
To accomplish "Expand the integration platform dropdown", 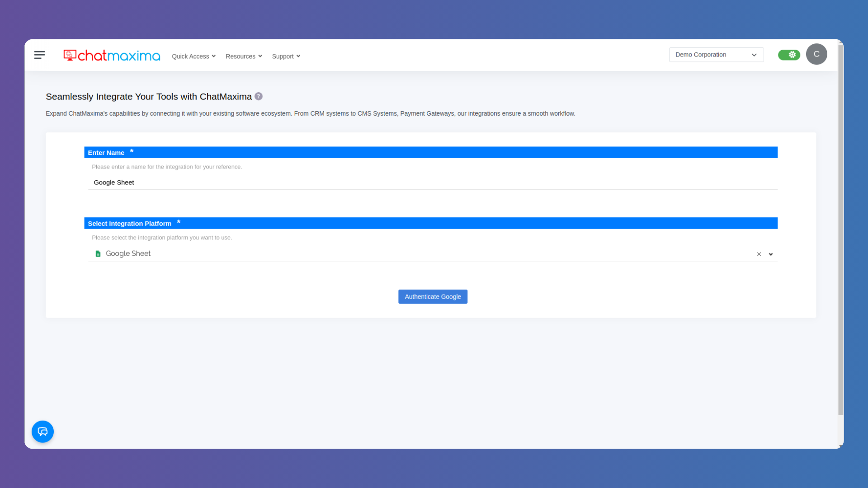I will pos(770,254).
